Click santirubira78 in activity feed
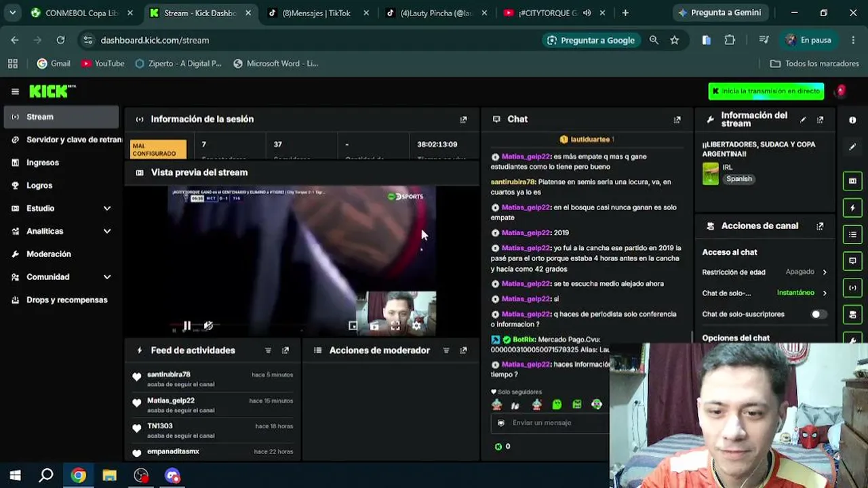This screenshot has width=868, height=488. pos(169,375)
